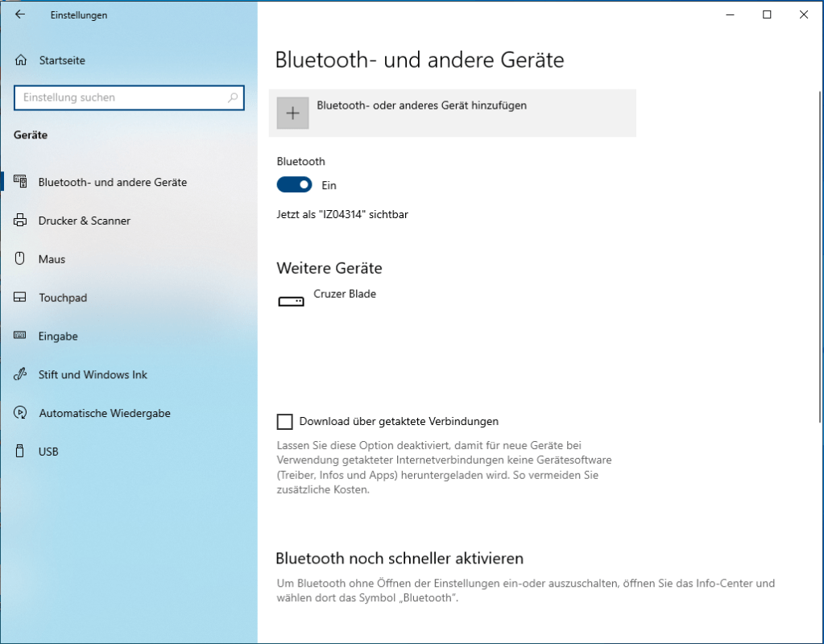
Task: Open the Eingabe settings page
Action: [x=58, y=336]
